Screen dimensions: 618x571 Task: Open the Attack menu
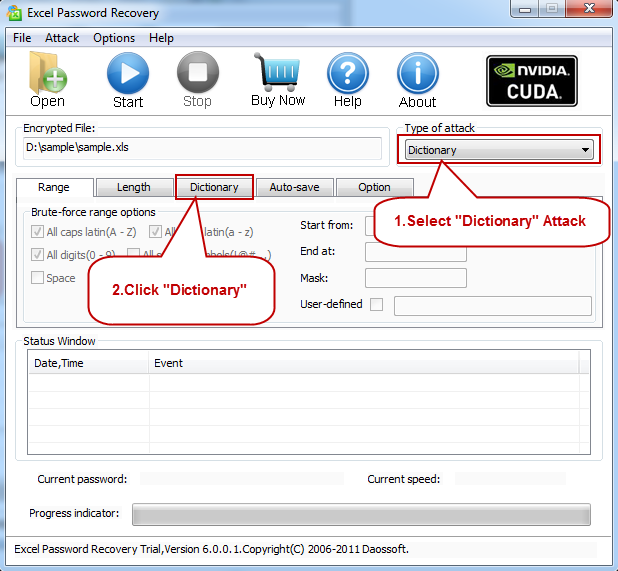point(62,38)
